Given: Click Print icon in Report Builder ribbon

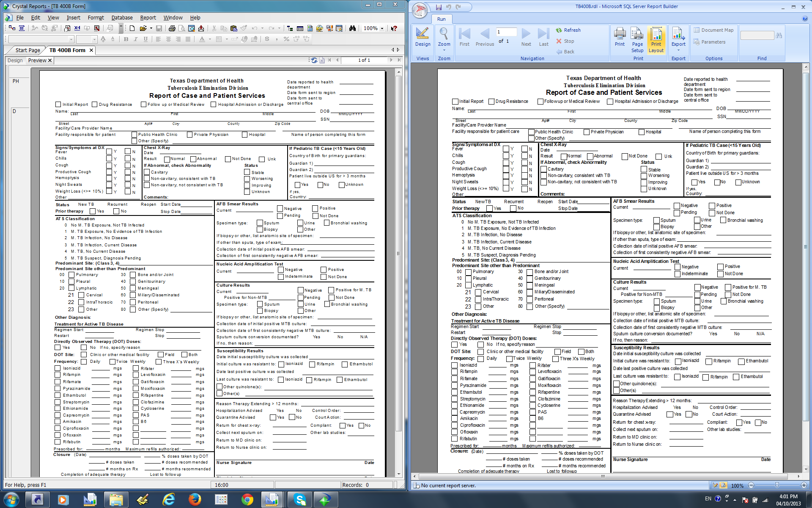Looking at the screenshot, I should (x=620, y=37).
